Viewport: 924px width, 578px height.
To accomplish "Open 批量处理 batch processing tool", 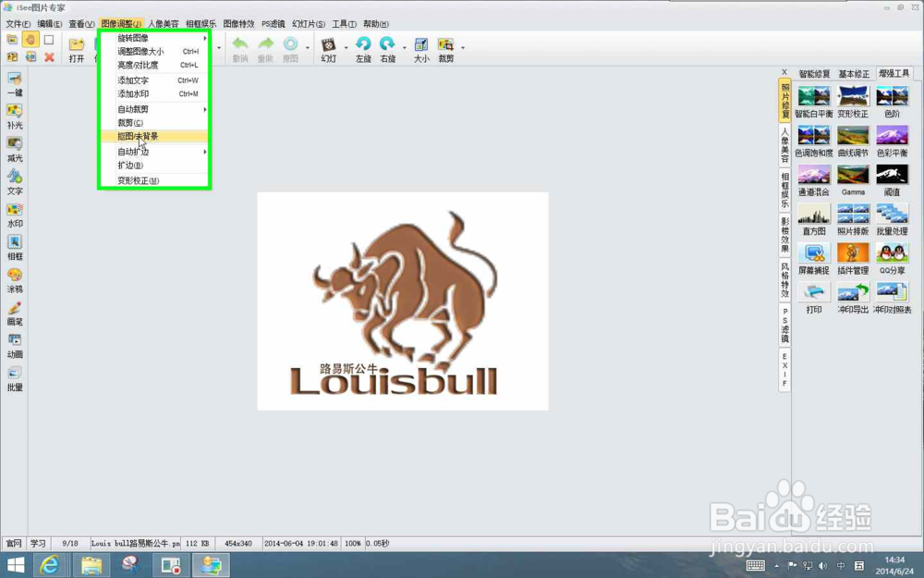I will 892,219.
